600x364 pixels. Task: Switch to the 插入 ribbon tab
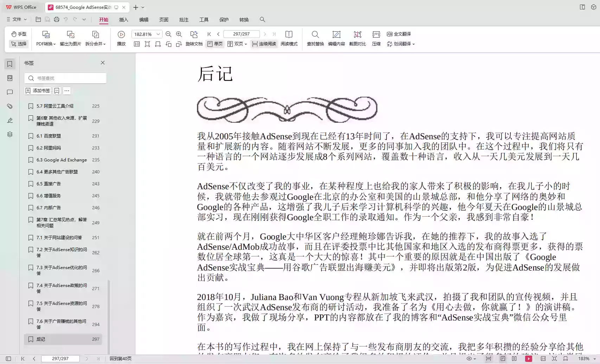tap(123, 20)
